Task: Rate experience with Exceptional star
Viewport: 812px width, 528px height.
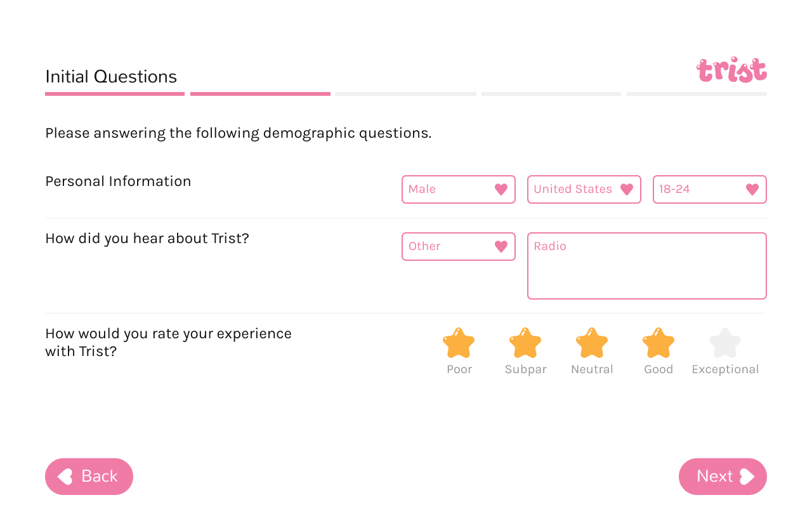Action: coord(725,343)
